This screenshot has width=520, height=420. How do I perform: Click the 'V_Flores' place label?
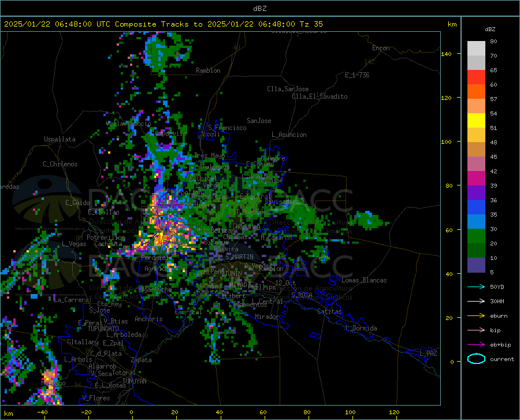coord(96,398)
